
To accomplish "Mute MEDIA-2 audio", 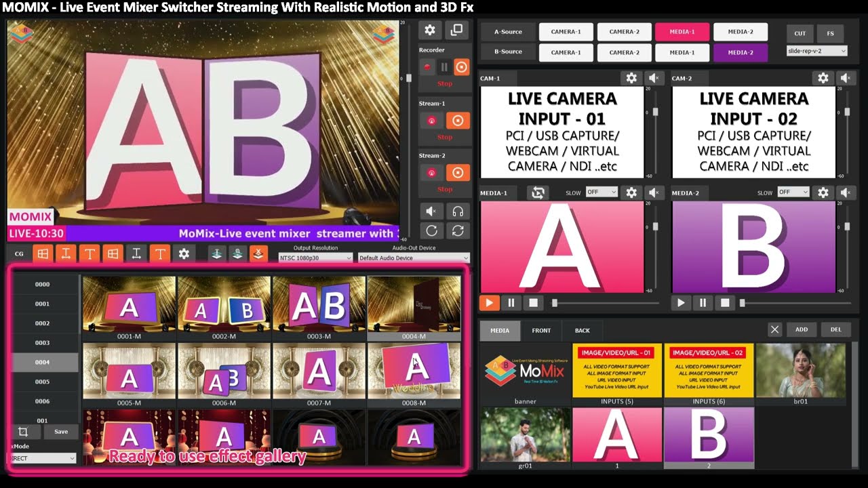I will click(x=845, y=192).
